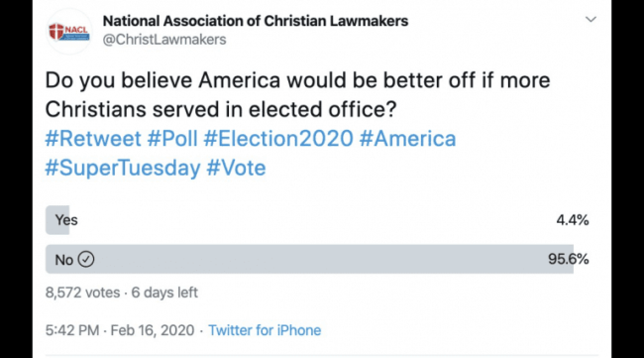Open the #Poll hashtag
The image size is (644, 358).
point(172,138)
